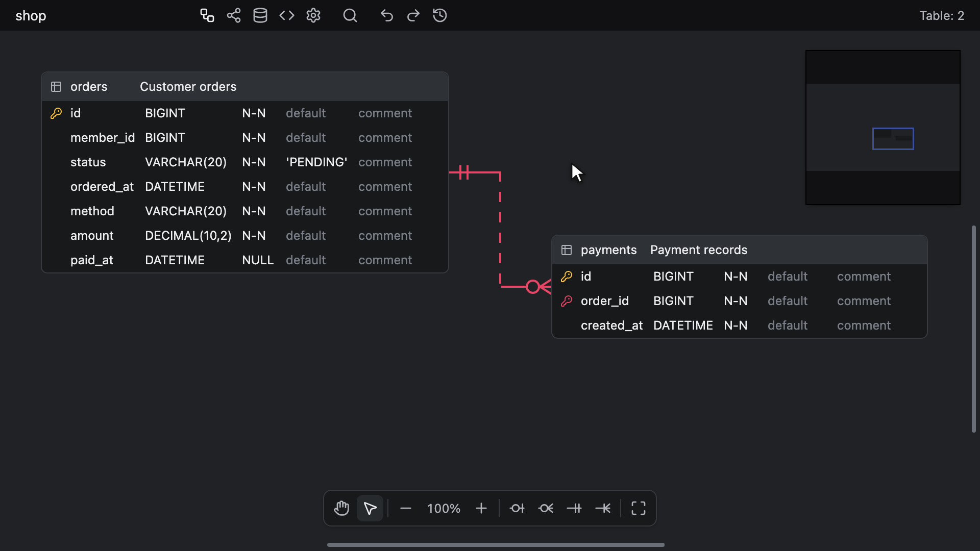
Task: Edit the Payment records table comment
Action: coord(699,250)
